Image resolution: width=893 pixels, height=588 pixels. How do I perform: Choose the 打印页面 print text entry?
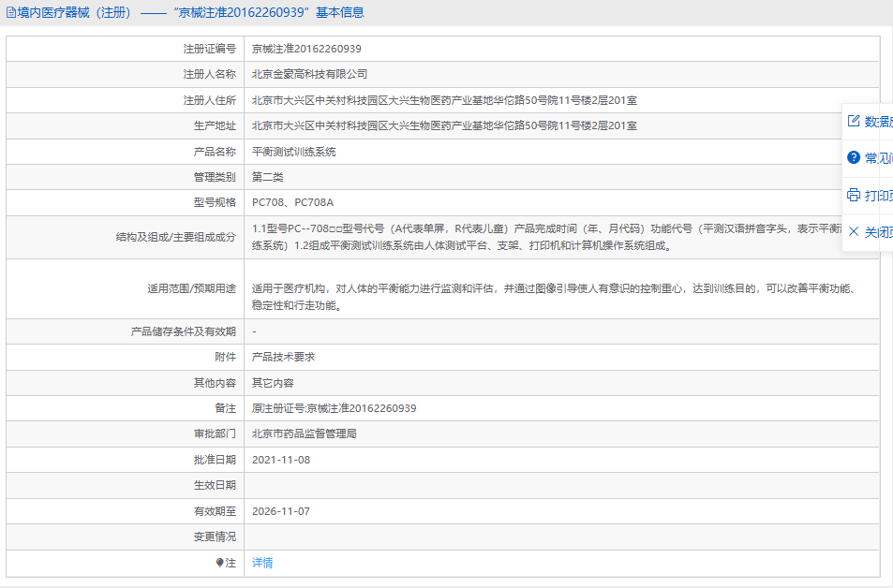click(878, 196)
